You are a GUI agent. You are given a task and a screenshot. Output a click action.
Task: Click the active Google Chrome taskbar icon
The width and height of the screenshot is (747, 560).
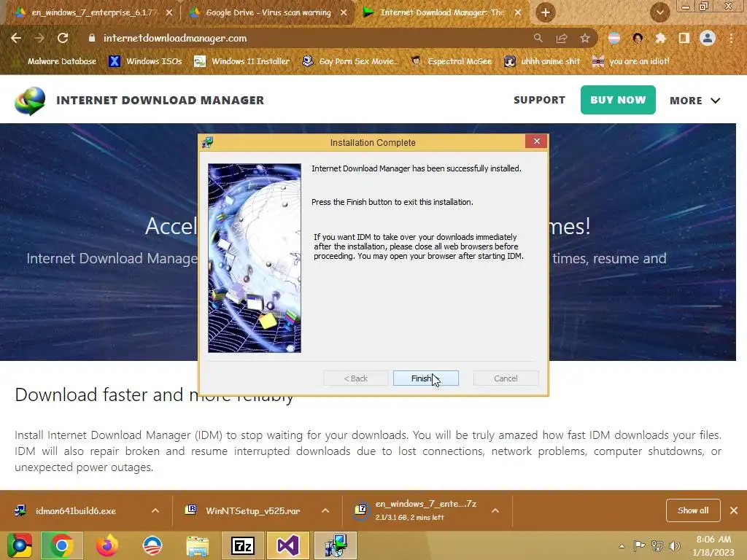click(61, 545)
